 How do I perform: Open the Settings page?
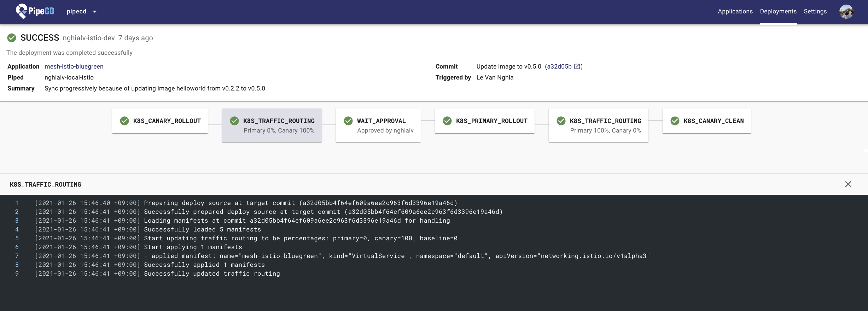[x=815, y=11]
